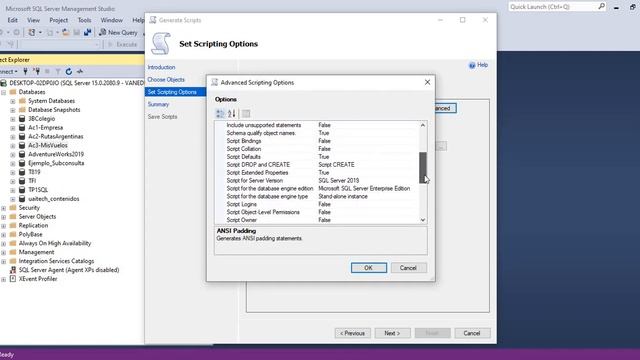Click the Property Pages icon in Options
This screenshot has width=640, height=360.
pyautogui.click(x=246, y=113)
